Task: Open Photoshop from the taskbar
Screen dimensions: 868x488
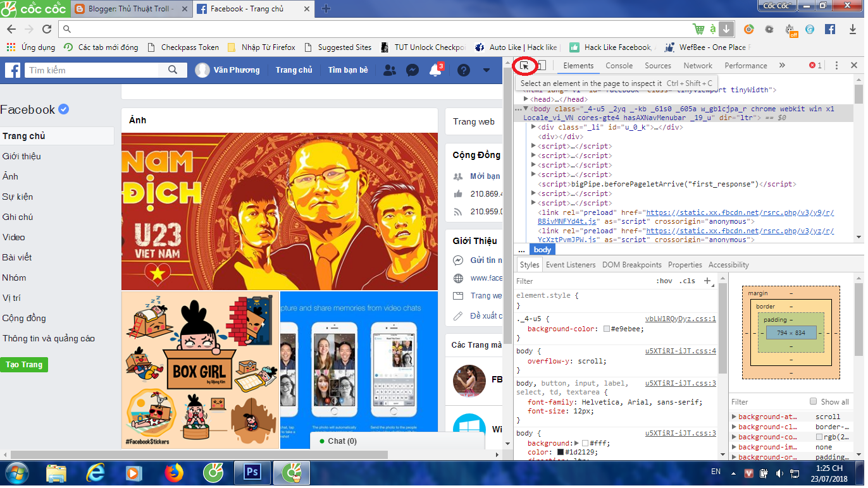Action: pos(252,473)
